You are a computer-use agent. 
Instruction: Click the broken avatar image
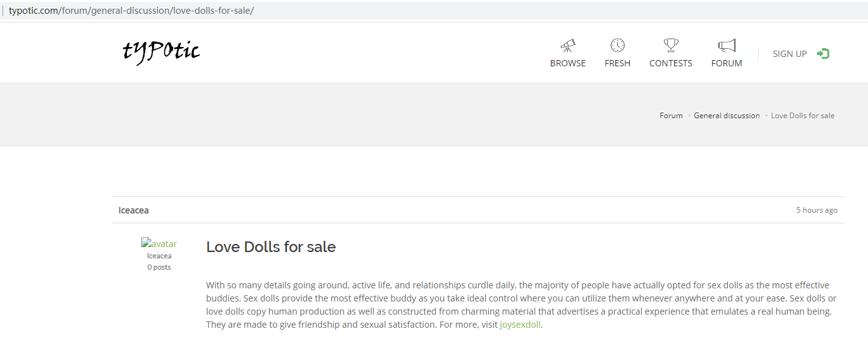click(159, 244)
